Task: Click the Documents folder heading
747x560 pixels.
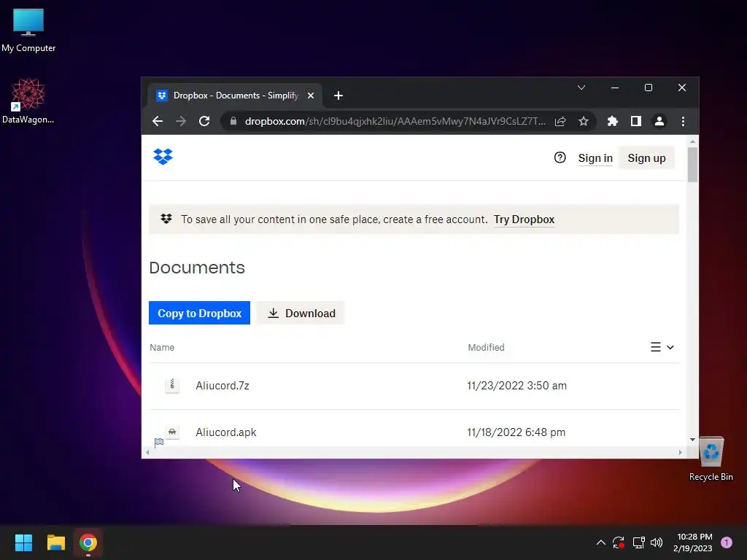Action: pos(197,268)
